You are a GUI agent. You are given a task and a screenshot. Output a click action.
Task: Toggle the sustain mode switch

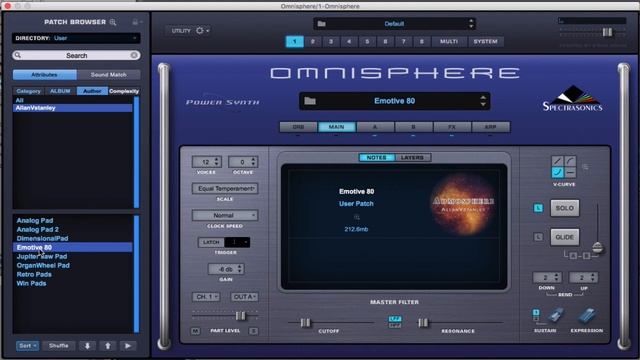(536, 315)
